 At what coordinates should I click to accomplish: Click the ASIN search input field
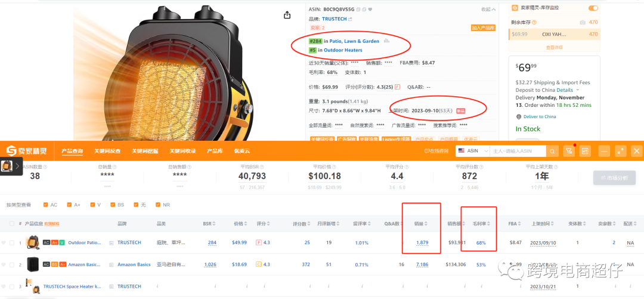(x=518, y=151)
